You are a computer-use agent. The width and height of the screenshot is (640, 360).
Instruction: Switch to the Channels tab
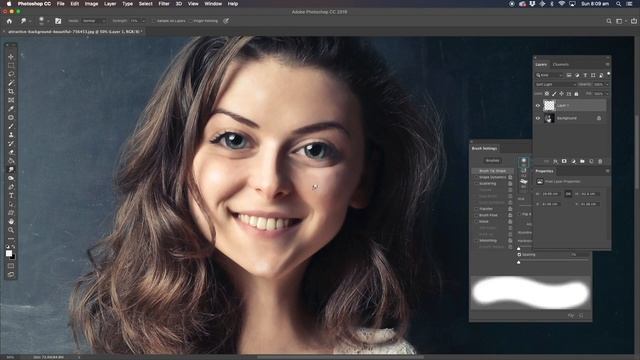pos(560,64)
